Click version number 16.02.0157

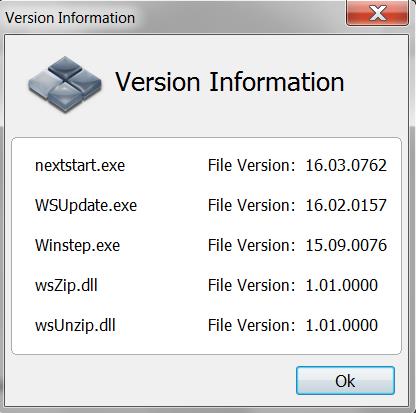click(x=346, y=205)
